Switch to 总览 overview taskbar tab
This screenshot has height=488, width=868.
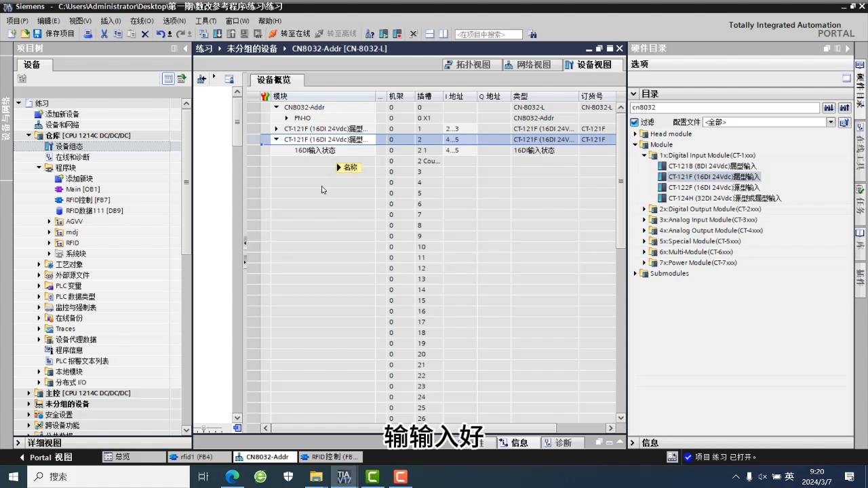point(134,457)
